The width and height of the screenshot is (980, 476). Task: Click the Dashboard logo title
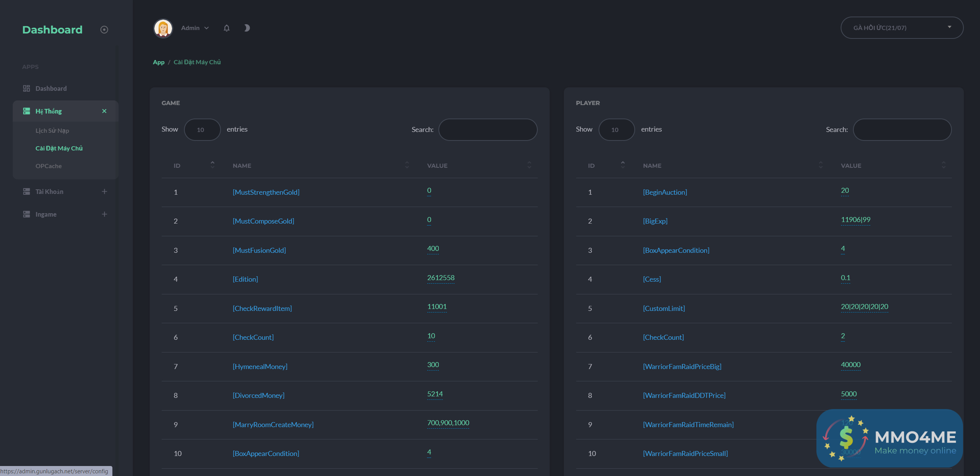(x=52, y=30)
